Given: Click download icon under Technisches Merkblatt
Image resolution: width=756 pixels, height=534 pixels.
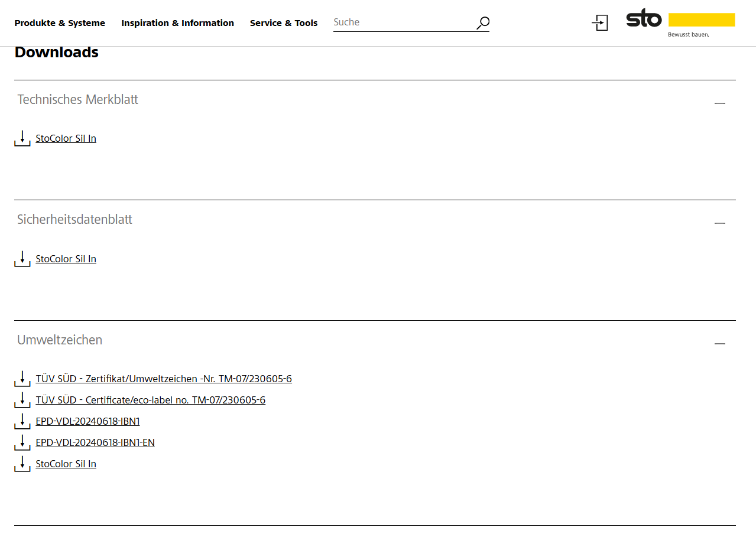Looking at the screenshot, I should pyautogui.click(x=22, y=139).
